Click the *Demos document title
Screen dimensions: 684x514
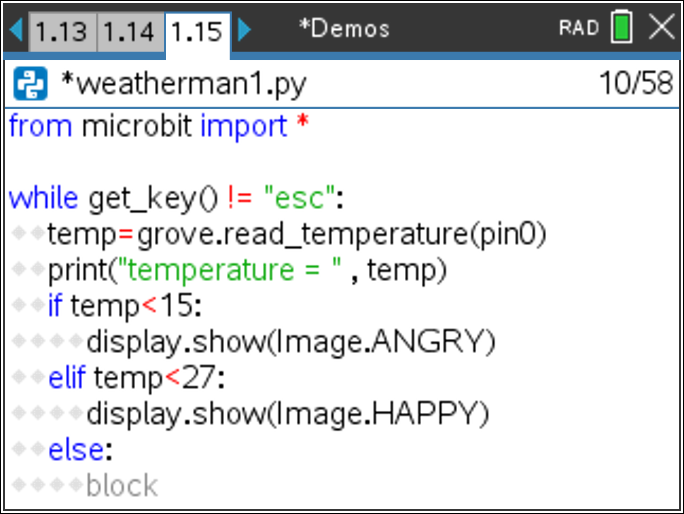pyautogui.click(x=344, y=29)
